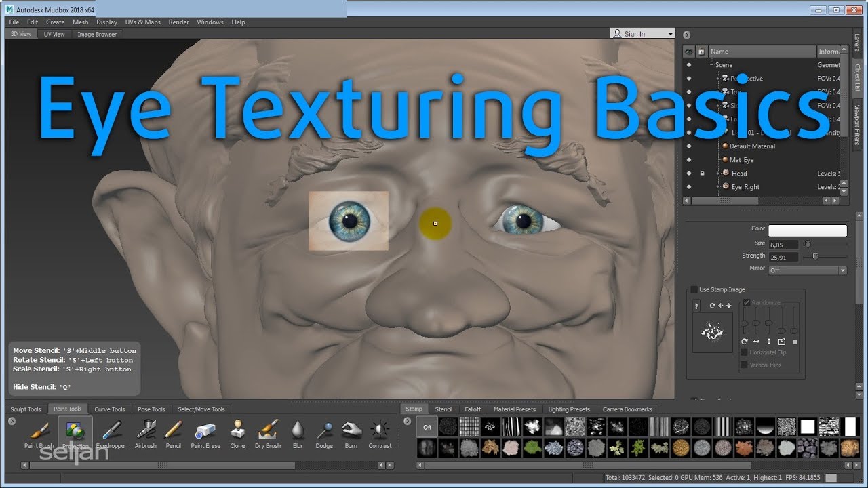Image resolution: width=868 pixels, height=488 pixels.
Task: Click the horizontal scale arrow icon below sliders
Action: pos(757,342)
